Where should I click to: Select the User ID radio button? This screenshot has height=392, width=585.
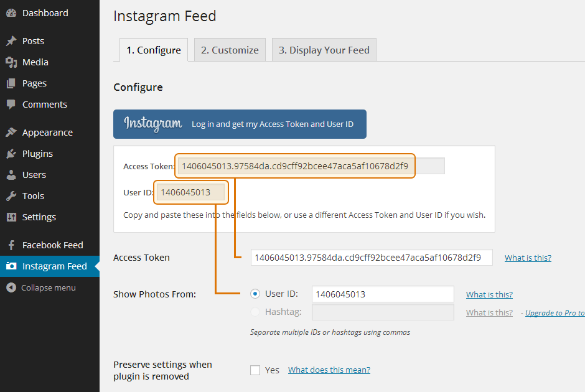coord(255,294)
